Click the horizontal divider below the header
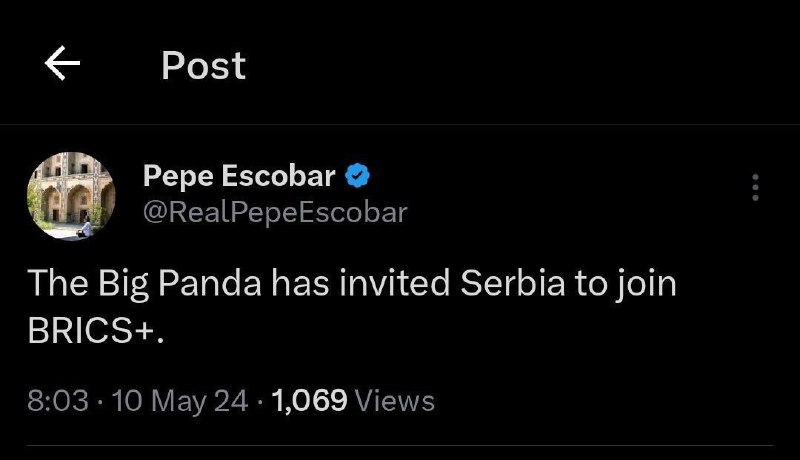The image size is (800, 460). click(x=400, y=124)
